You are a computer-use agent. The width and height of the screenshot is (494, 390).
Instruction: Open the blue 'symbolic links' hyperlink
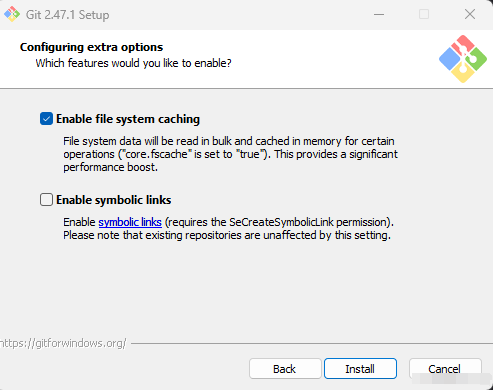(130, 222)
